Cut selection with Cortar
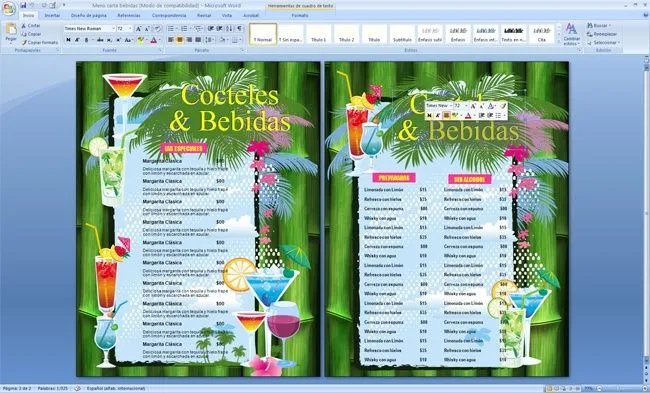Viewport: 650px width, 393px height. click(x=31, y=26)
